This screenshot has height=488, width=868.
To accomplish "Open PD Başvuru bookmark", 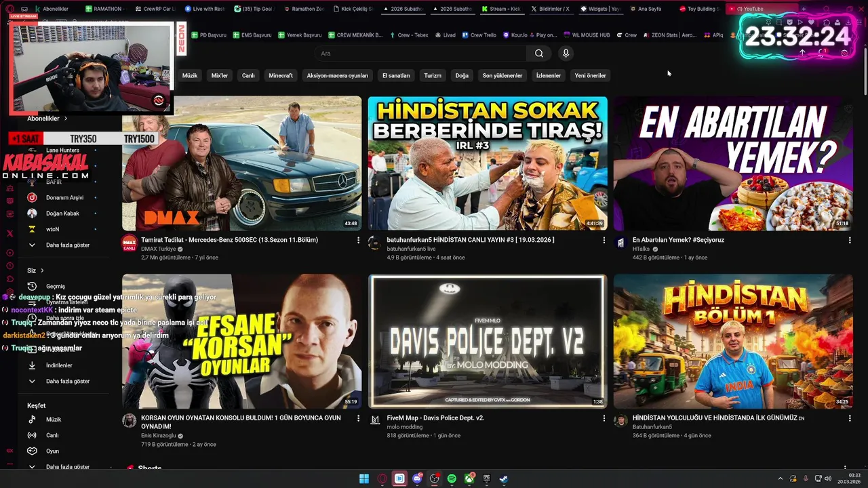I will tap(209, 35).
